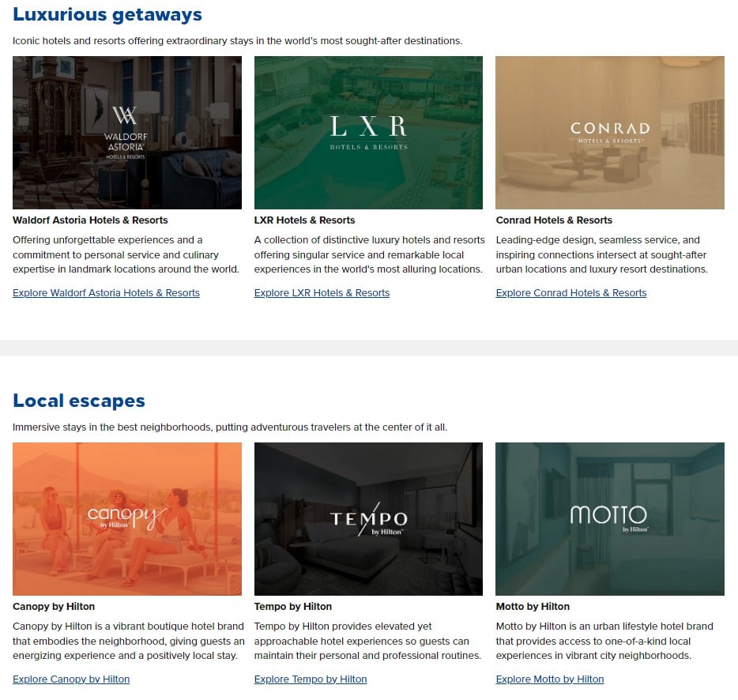The width and height of the screenshot is (738, 700).
Task: Click description starting 'Leading-edge design, seamless service'
Action: [x=601, y=254]
